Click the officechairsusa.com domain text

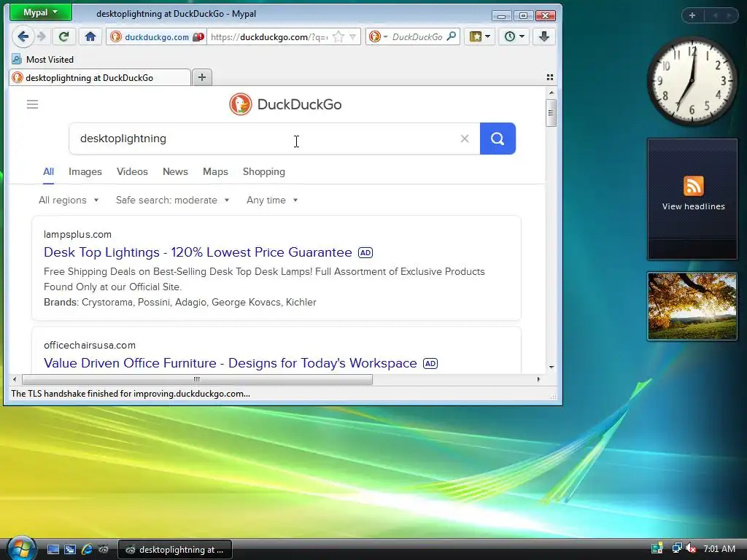90,345
